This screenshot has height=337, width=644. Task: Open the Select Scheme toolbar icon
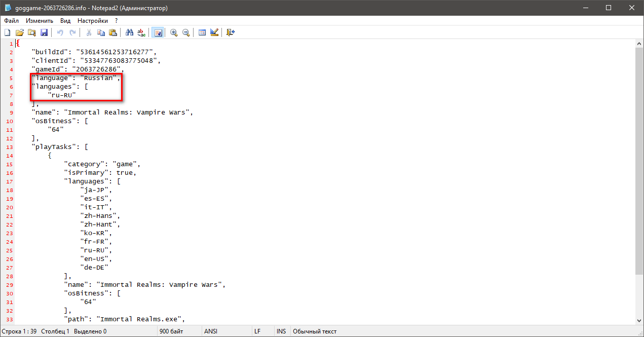click(x=202, y=32)
